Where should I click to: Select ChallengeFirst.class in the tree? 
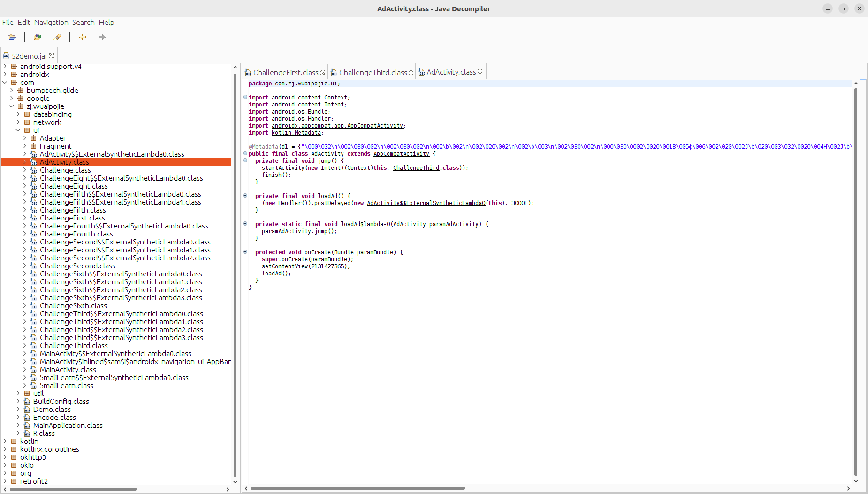[x=72, y=218]
